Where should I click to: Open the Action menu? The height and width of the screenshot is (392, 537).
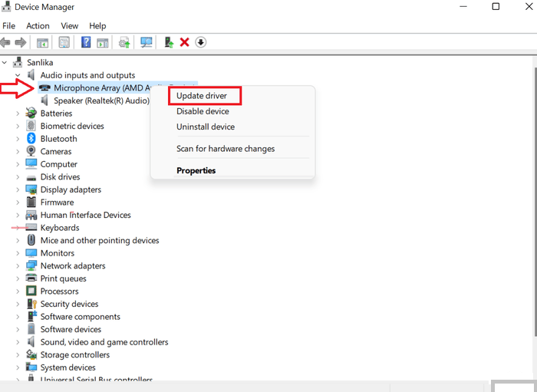pyautogui.click(x=38, y=26)
